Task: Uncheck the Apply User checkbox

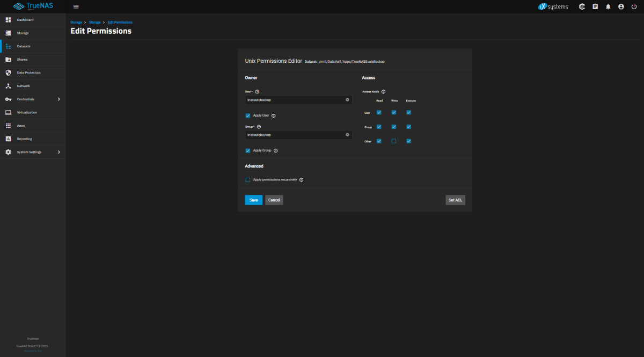Action: [248, 115]
